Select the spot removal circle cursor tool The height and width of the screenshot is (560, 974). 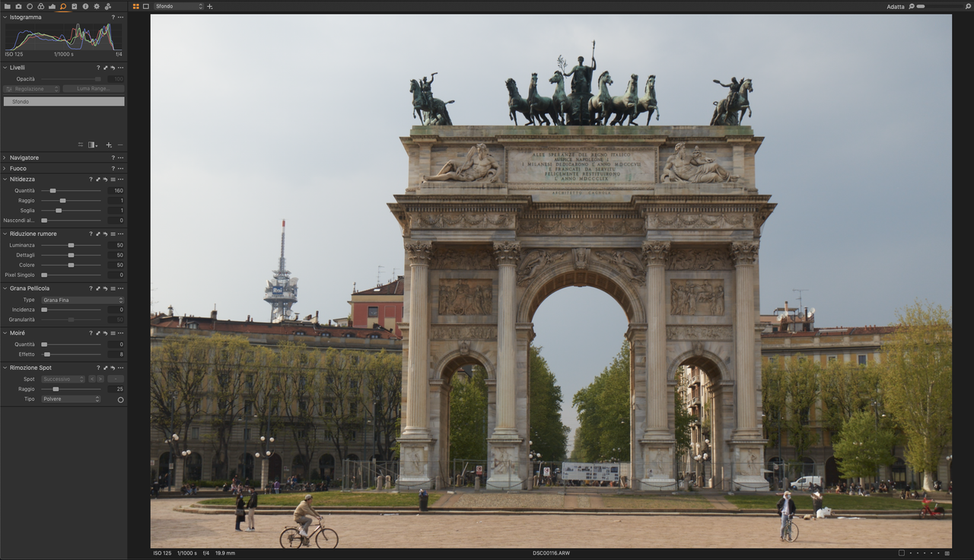click(x=120, y=399)
